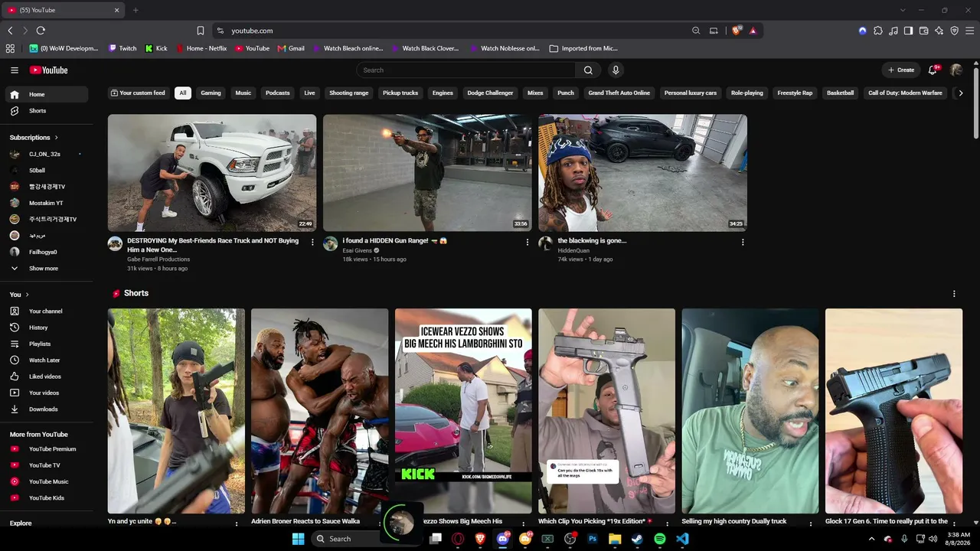Toggle the browser sidebar panel icon

tap(909, 31)
